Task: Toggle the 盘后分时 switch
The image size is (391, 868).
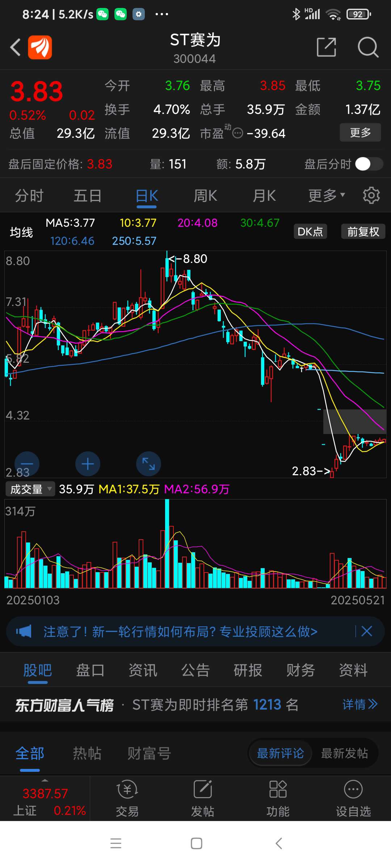Action: click(369, 164)
